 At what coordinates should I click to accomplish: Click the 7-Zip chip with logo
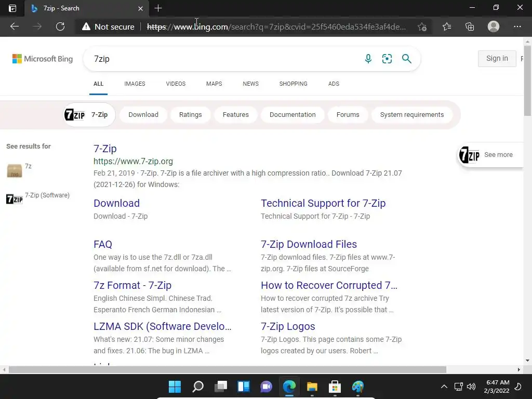point(89,115)
